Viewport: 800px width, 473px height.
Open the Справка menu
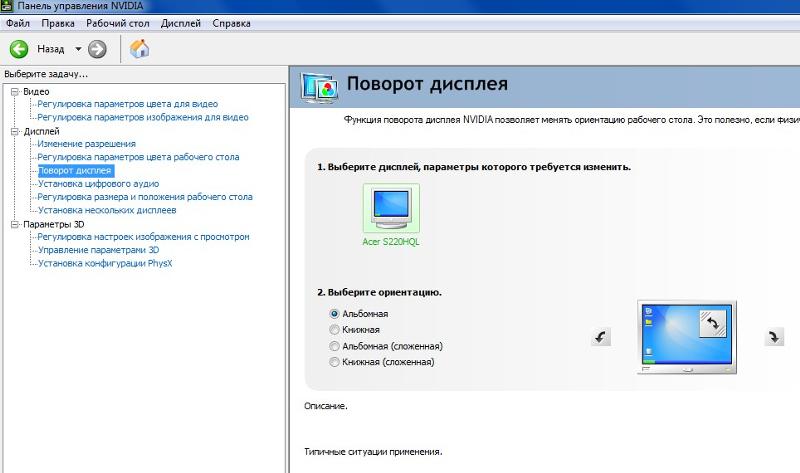coord(231,23)
